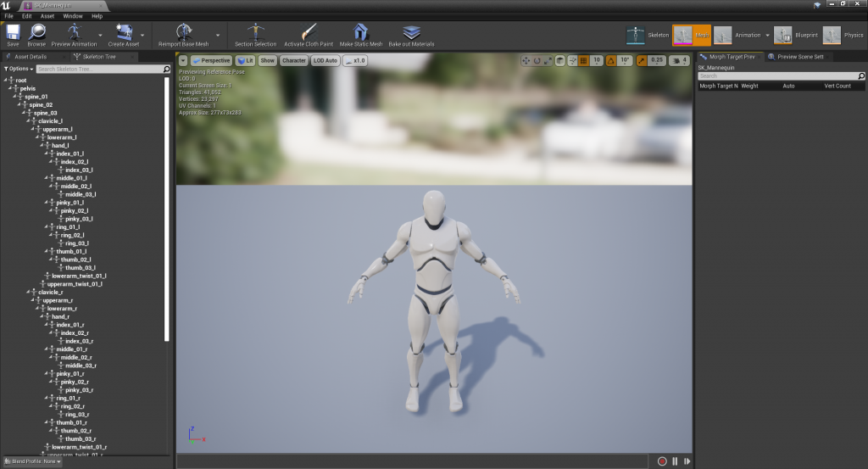Open the Options dropdown in Skeleton Tree
868x469 pixels.
tap(19, 69)
